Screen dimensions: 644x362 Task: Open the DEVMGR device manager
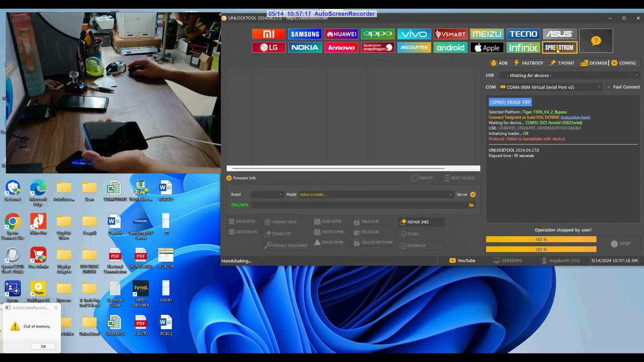[x=594, y=63]
